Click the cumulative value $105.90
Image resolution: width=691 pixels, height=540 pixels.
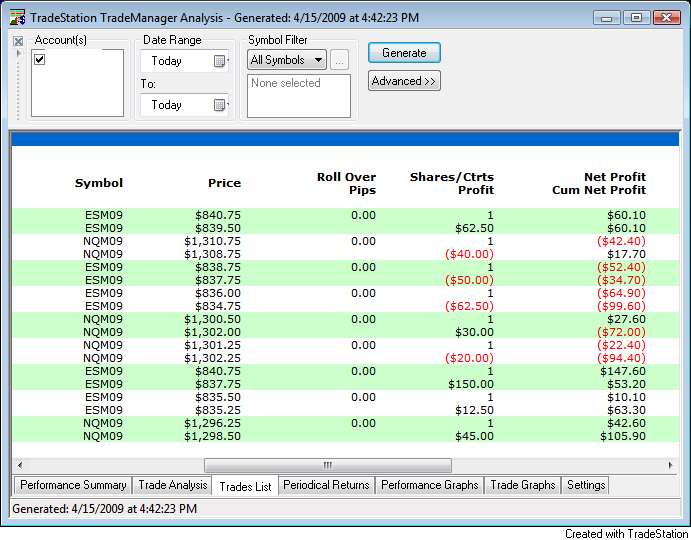(x=623, y=436)
